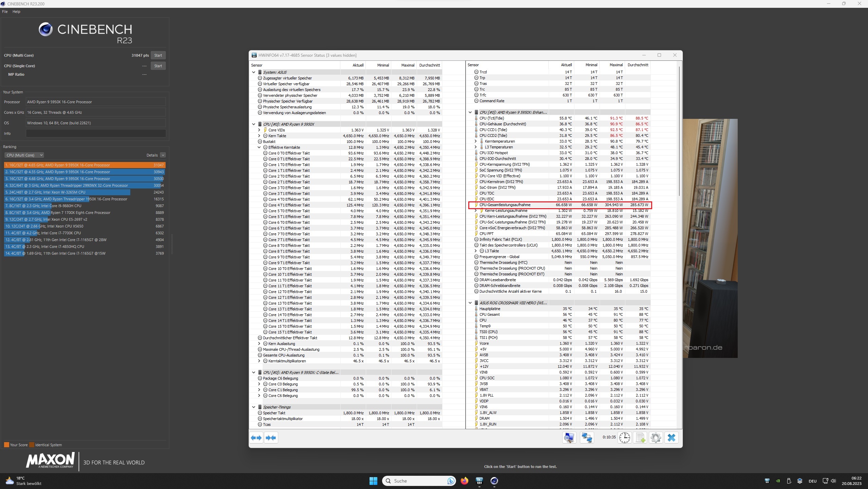The image size is (868, 489).
Task: Collapse the Effektive Kerntakte subtree
Action: click(x=259, y=147)
